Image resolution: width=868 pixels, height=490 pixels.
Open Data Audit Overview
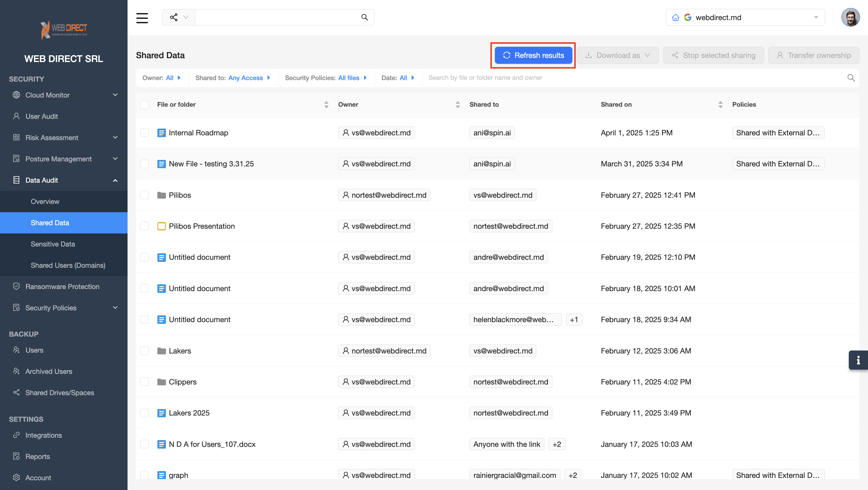[64, 201]
